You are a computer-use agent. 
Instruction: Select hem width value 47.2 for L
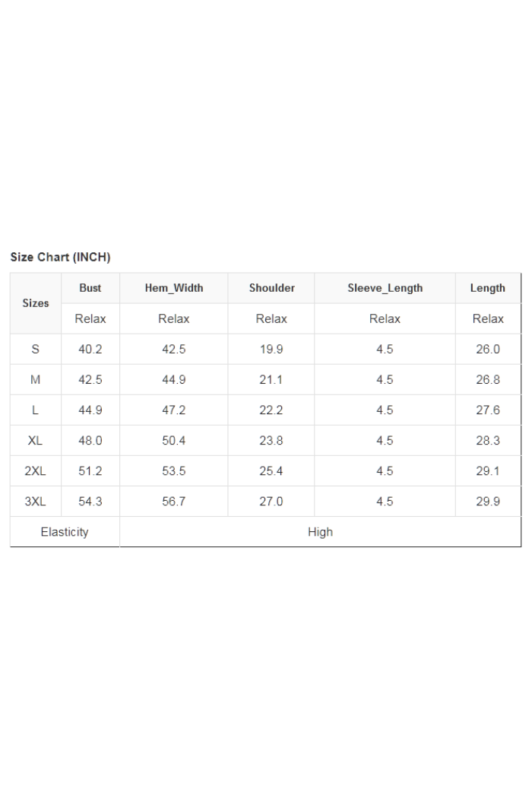[174, 410]
